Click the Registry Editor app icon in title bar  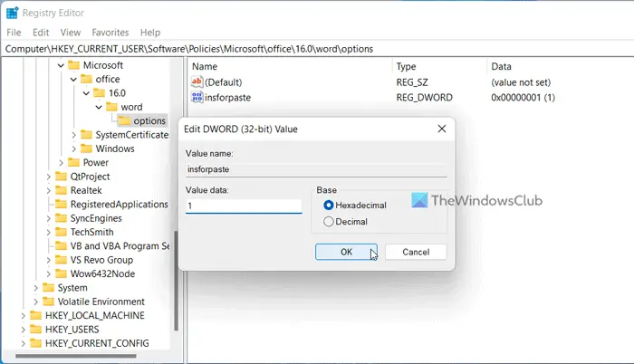coord(12,13)
